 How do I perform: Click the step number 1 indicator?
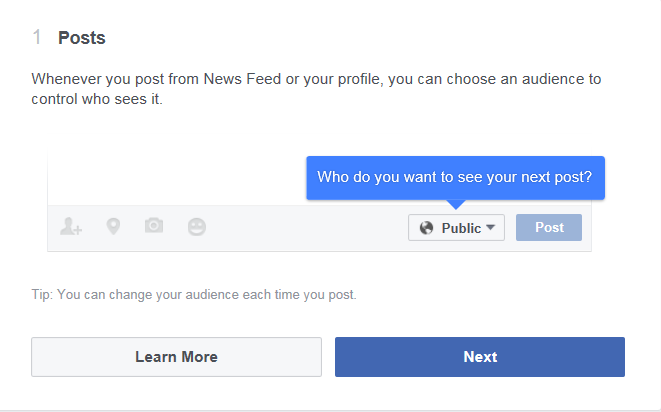[37, 38]
